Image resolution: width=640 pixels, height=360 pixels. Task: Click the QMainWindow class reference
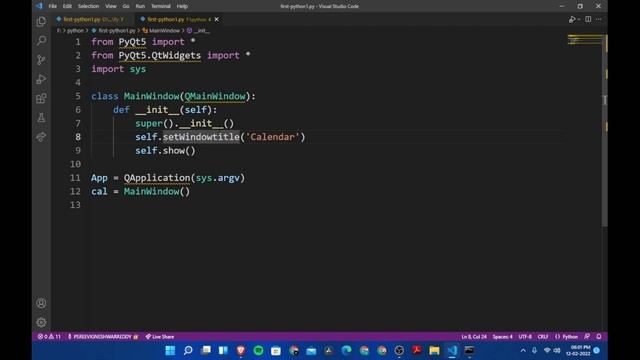click(215, 96)
